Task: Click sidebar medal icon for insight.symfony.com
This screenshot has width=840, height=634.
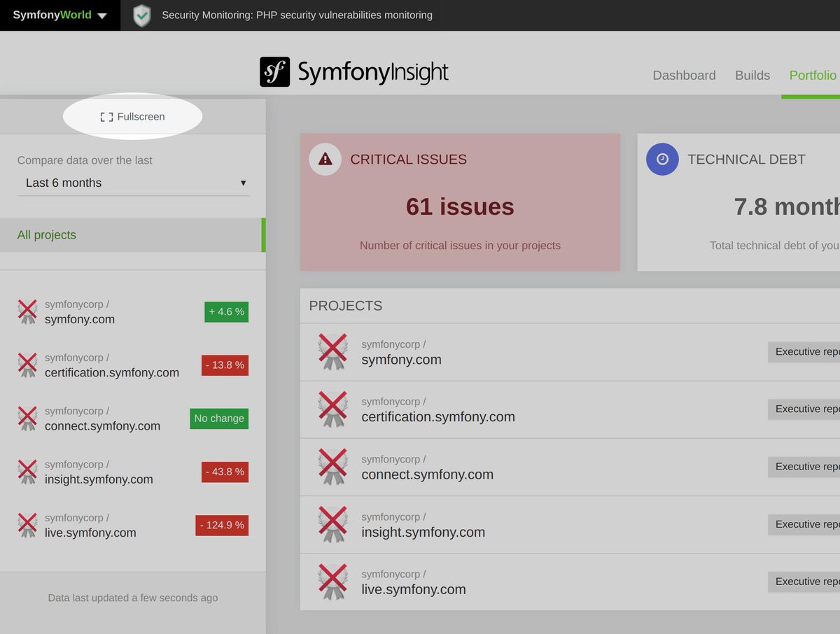Action: click(x=27, y=471)
